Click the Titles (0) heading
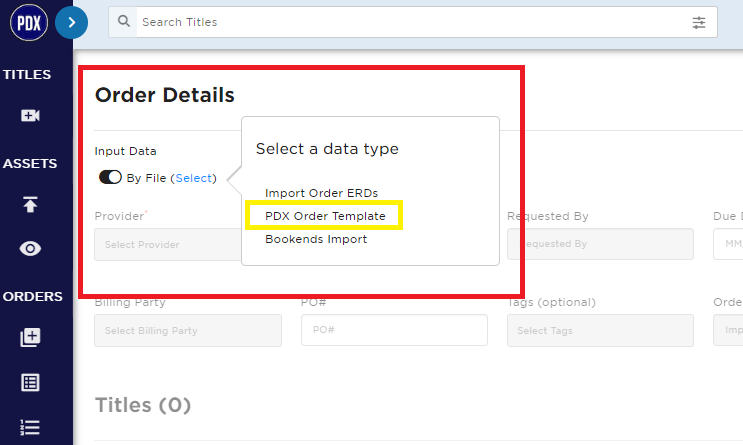743x445 pixels. point(143,405)
